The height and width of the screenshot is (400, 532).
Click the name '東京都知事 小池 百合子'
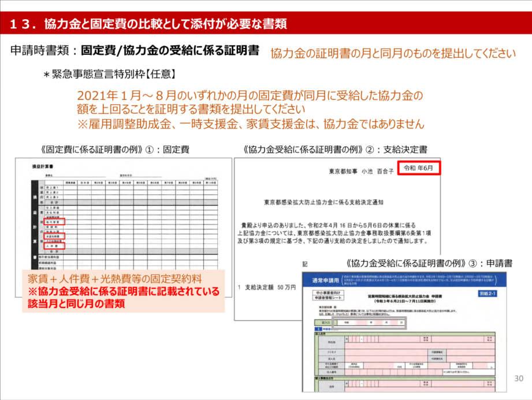click(361, 172)
